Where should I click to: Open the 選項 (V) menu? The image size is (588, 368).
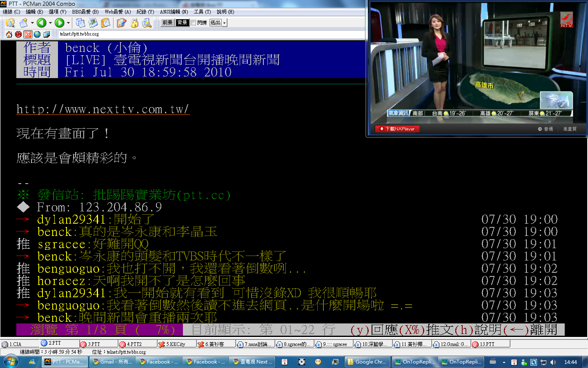coord(57,12)
